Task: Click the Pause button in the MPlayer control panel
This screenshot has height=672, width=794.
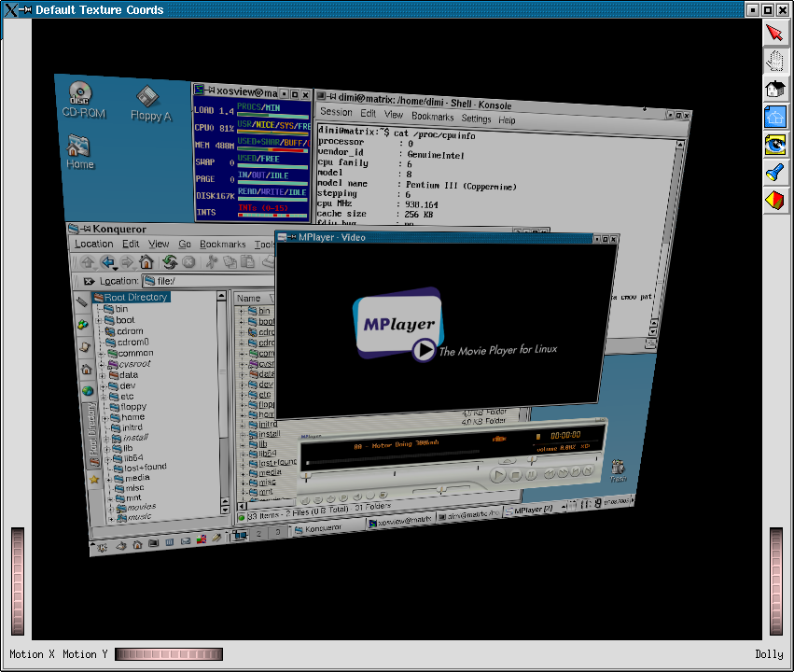Action: [531, 474]
